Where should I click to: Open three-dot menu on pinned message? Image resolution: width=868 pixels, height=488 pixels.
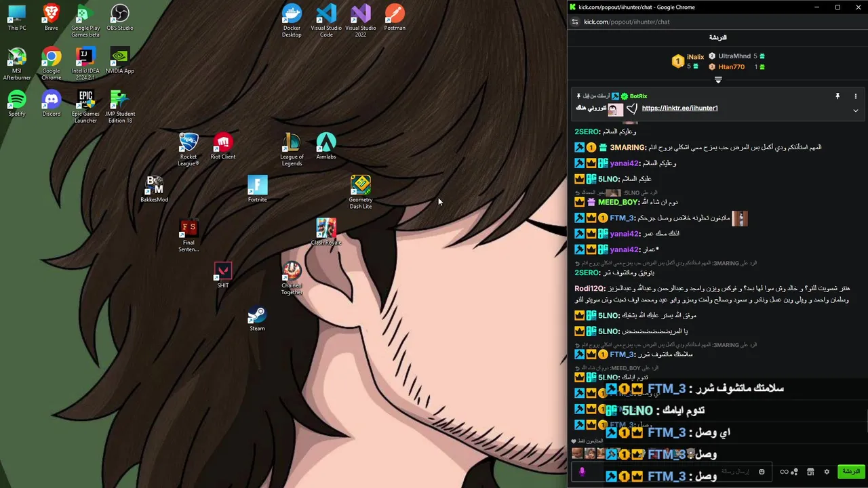point(856,96)
